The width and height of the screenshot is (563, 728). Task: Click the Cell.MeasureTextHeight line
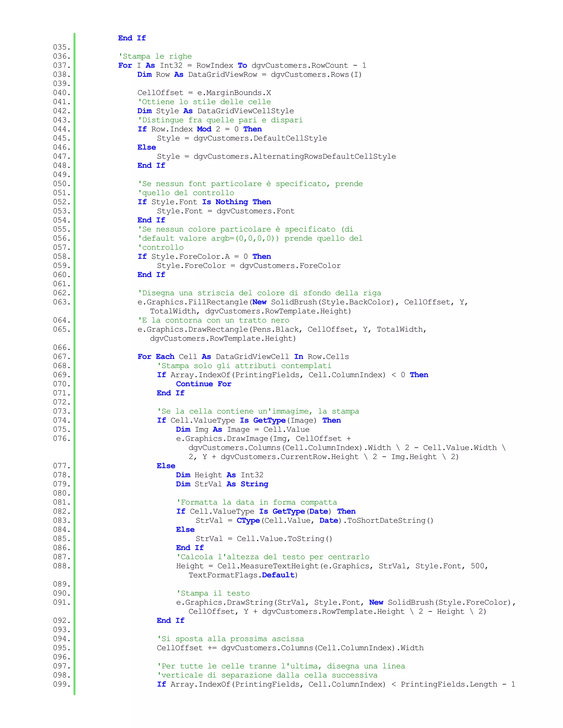click(332, 571)
